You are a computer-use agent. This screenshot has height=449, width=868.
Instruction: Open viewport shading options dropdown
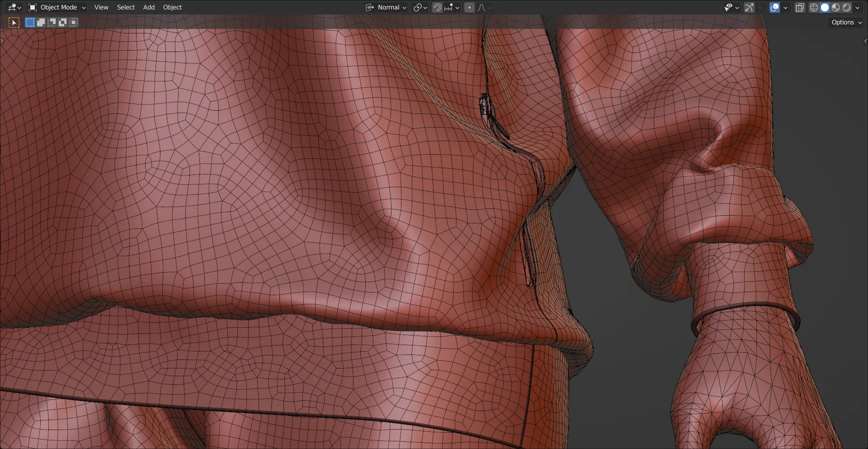pyautogui.click(x=857, y=7)
